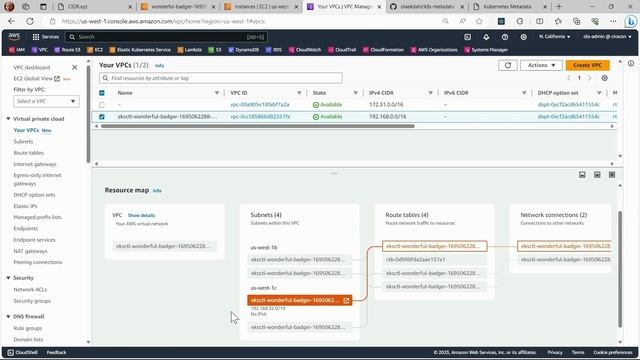
Task: Collapse the Security sidebar section
Action: 8,278
